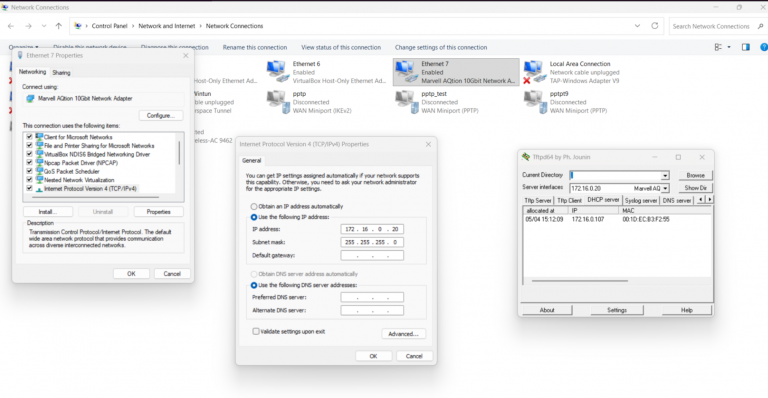Screen dimensions: 768x398
Task: Open Current Directory dropdown in Tftpd64
Action: point(665,176)
